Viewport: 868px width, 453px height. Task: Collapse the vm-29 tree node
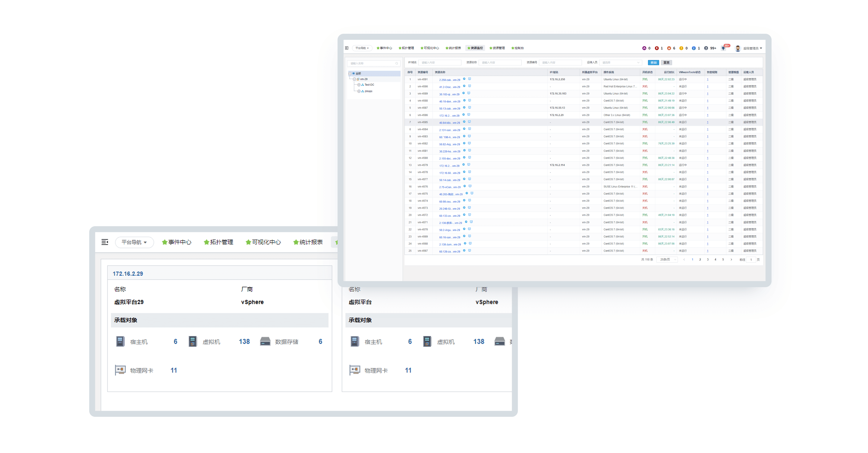coord(354,79)
